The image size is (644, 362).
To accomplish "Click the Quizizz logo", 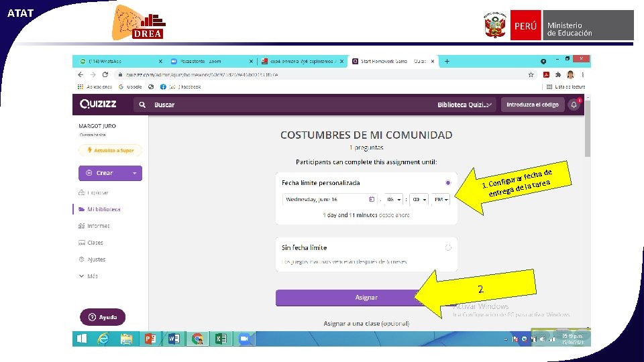I will click(98, 104).
